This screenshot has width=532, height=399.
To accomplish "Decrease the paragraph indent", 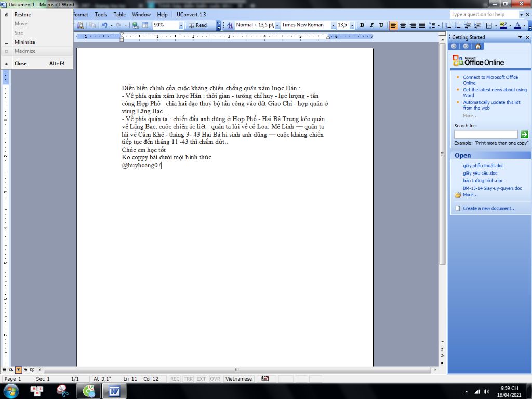I will click(468, 25).
